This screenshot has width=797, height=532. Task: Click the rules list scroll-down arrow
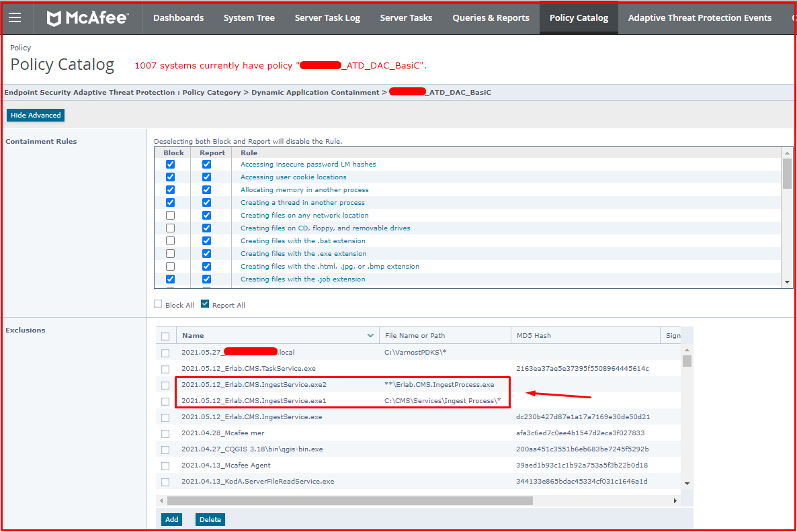click(787, 282)
